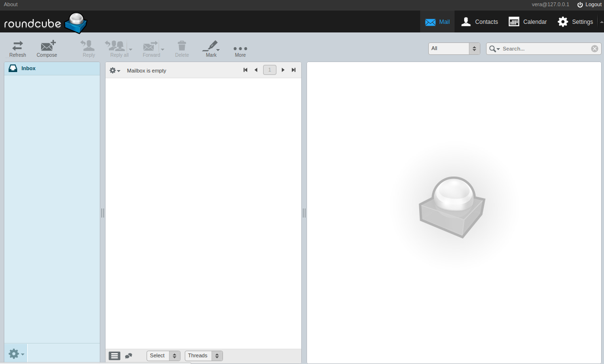Refresh the mailbox
604x364 pixels.
pyautogui.click(x=18, y=49)
